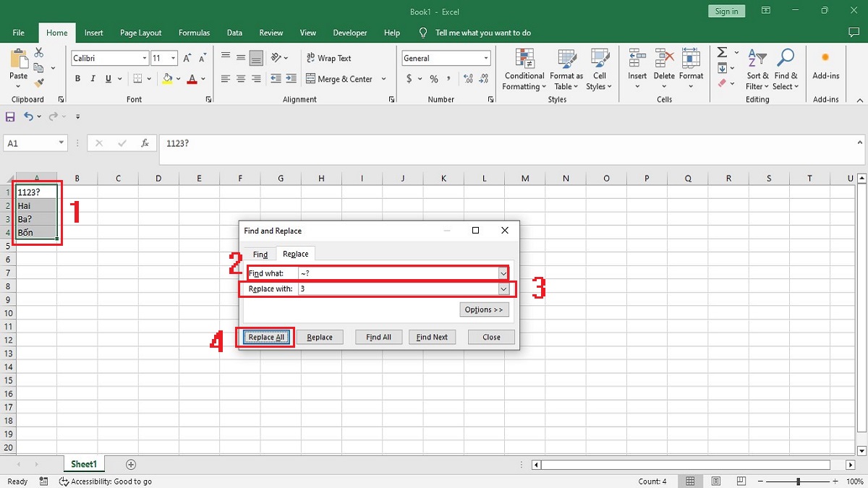The width and height of the screenshot is (868, 488).
Task: Switch to the Review tab
Action: tap(271, 33)
